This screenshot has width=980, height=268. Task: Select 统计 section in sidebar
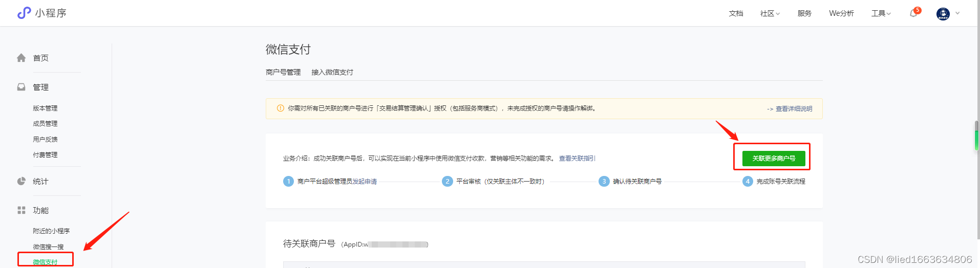40,181
